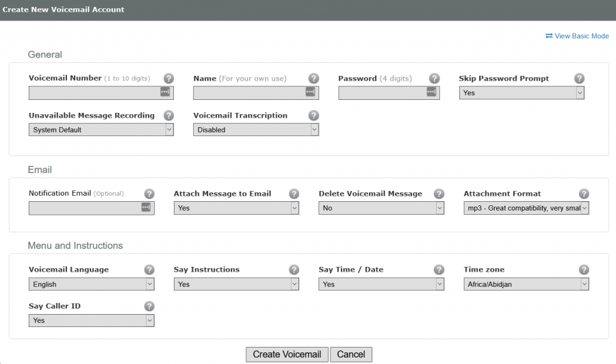Open help for Time zone
616x364 pixels.
click(584, 270)
